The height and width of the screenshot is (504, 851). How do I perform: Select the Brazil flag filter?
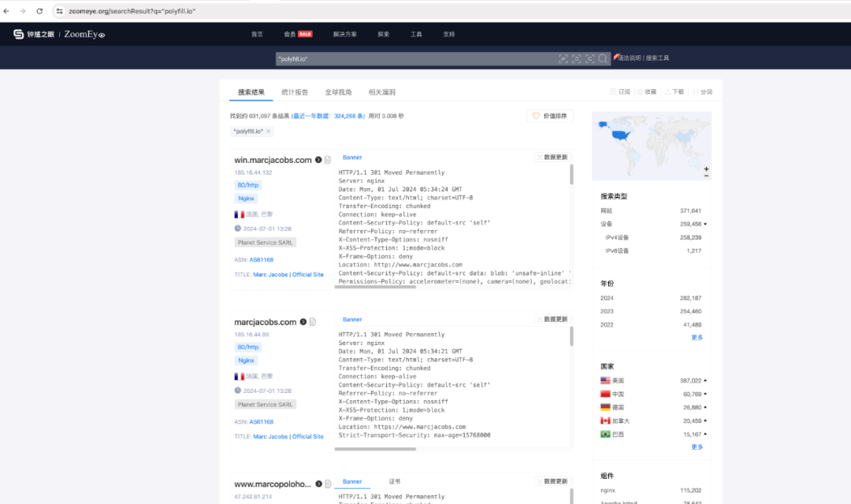[605, 434]
